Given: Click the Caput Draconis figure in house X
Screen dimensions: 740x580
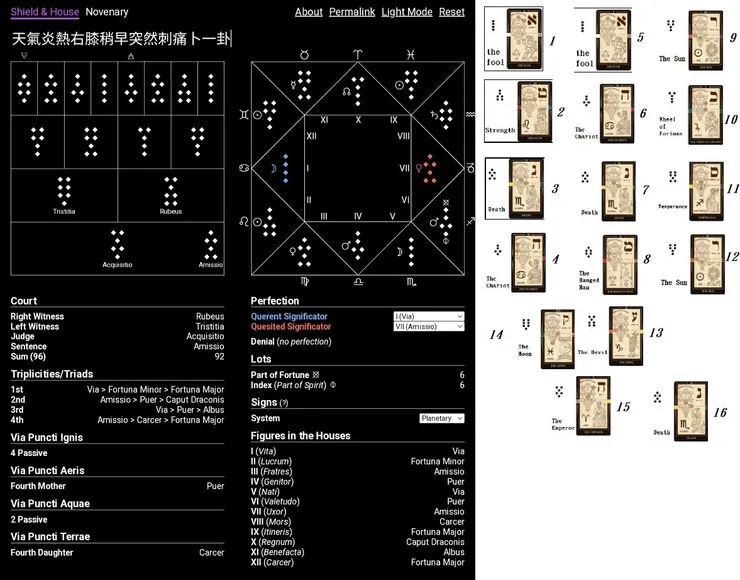Looking at the screenshot, I should click(x=358, y=92).
